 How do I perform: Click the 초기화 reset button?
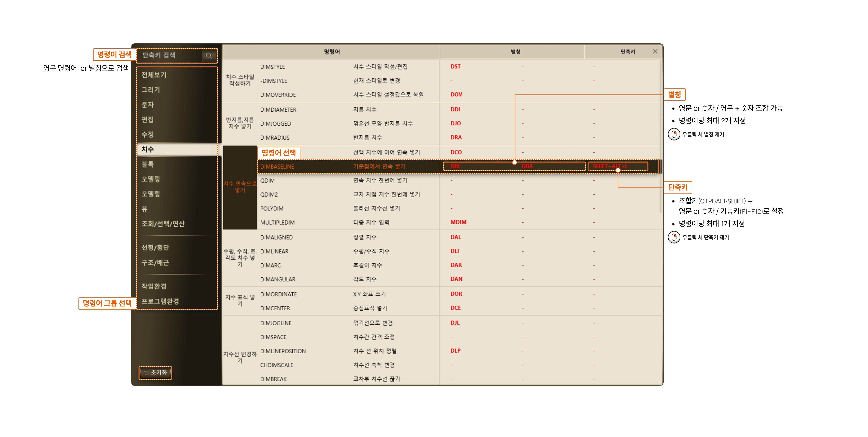pos(156,373)
